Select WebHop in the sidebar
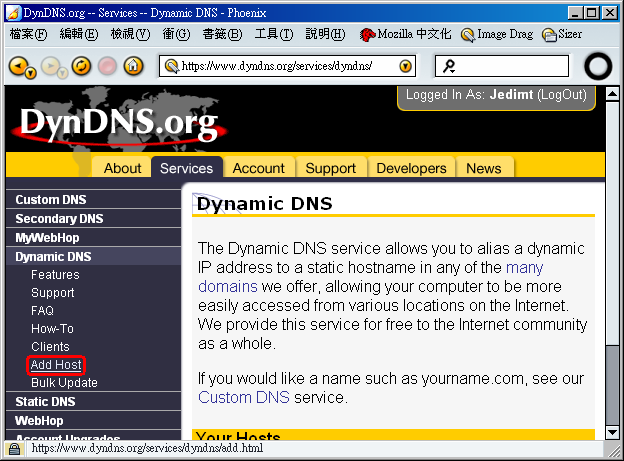The image size is (624, 461). (94, 421)
